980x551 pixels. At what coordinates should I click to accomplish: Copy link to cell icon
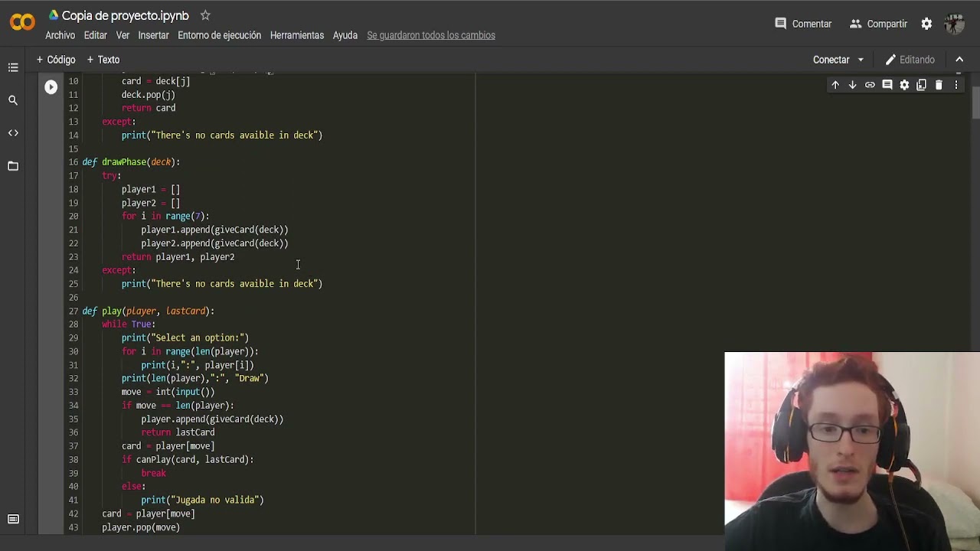coord(870,85)
